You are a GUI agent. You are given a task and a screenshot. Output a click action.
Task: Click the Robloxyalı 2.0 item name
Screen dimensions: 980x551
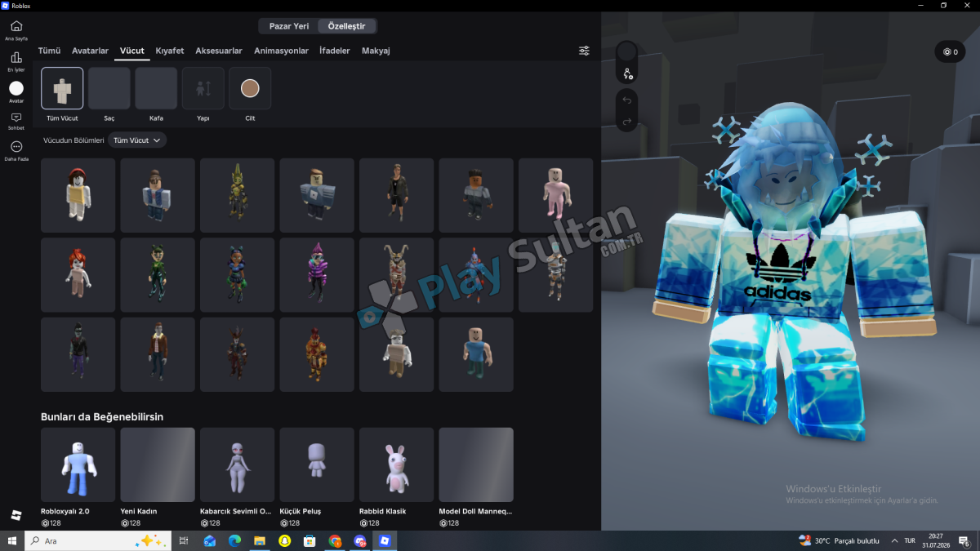coord(65,512)
